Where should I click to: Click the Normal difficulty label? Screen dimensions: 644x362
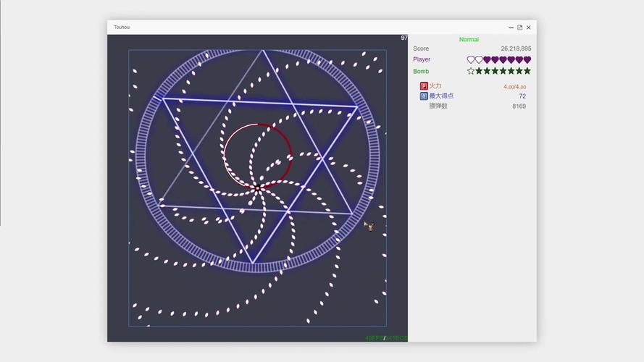[469, 39]
